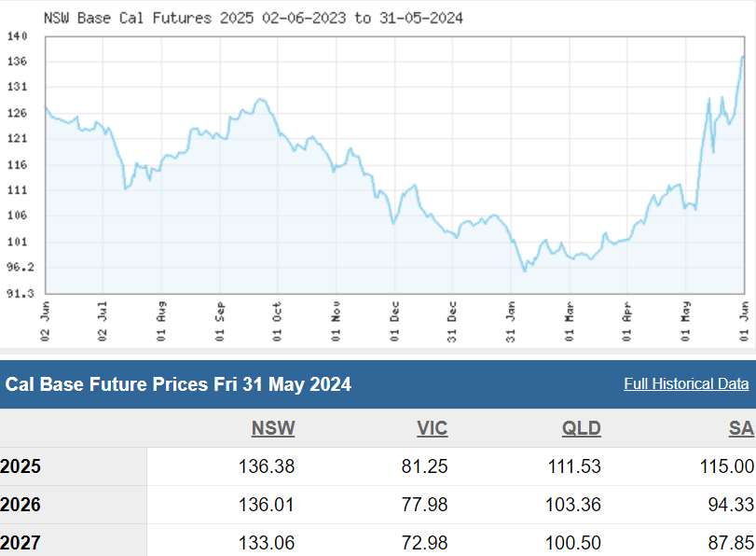Click the SA 2027 price 87.85

click(729, 543)
